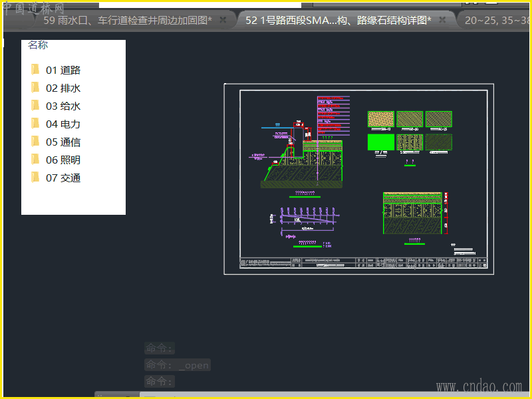Image resolution: width=532 pixels, height=399 pixels.
Task: Close the 59 雨水口 drawing tab
Action: pyautogui.click(x=223, y=21)
